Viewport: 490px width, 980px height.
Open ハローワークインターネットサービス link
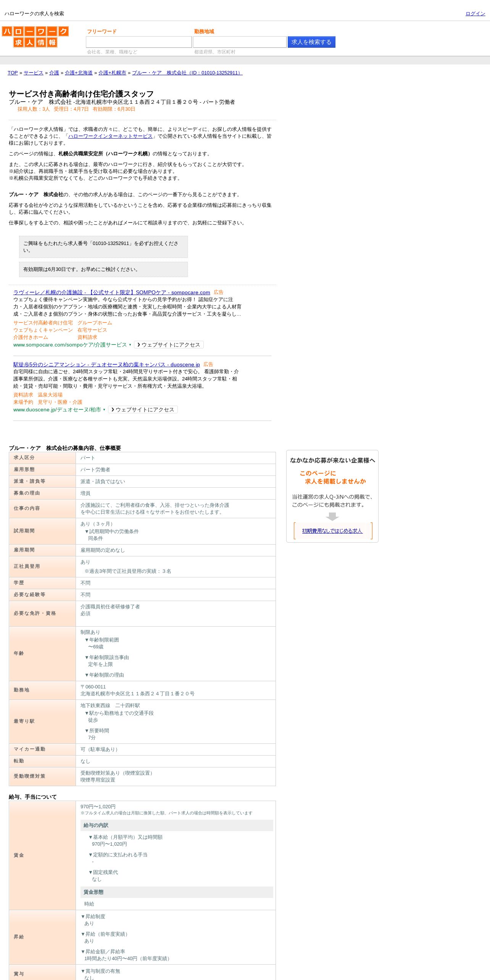110,136
